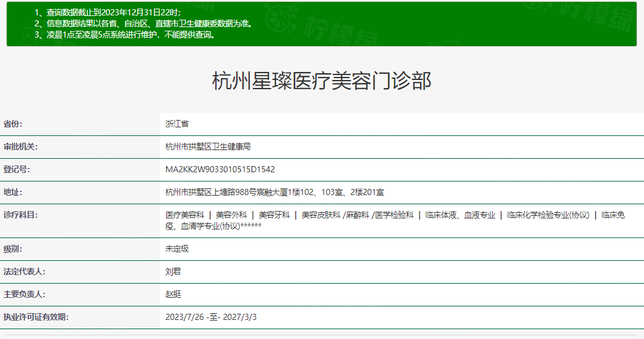Click the green notice banner's first line about the query data cutoff
644x339 pixels.
click(x=108, y=12)
